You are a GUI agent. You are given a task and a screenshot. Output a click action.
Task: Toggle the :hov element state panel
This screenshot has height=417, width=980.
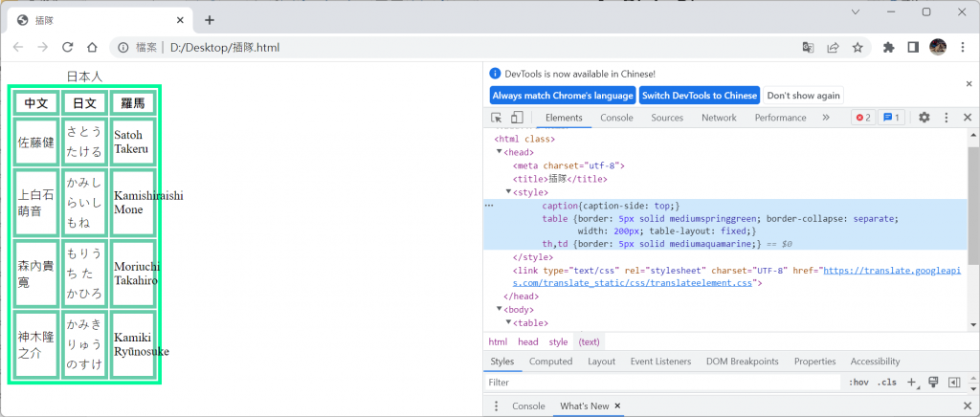pyautogui.click(x=858, y=382)
